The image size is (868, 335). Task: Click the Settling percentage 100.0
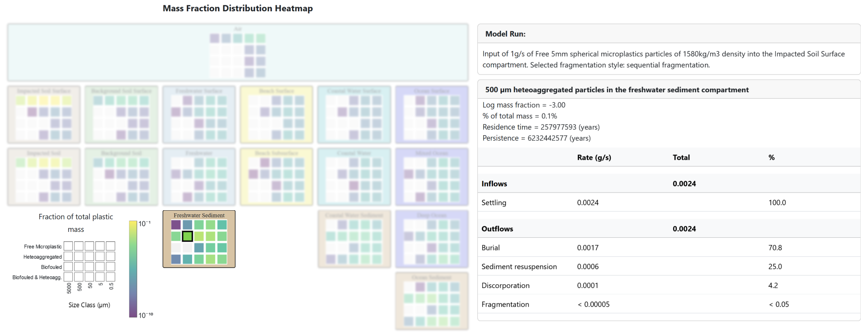[x=777, y=203]
